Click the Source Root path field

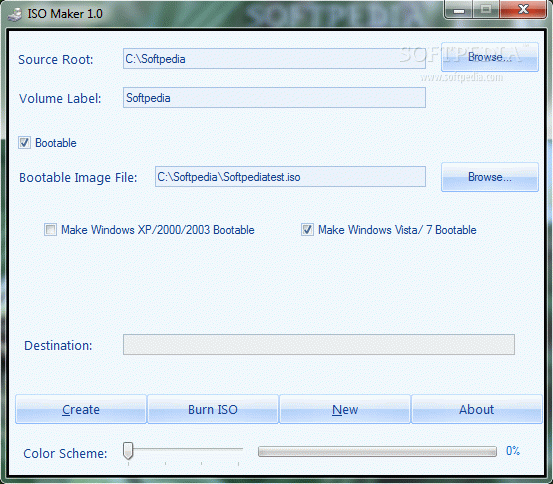[x=274, y=59]
